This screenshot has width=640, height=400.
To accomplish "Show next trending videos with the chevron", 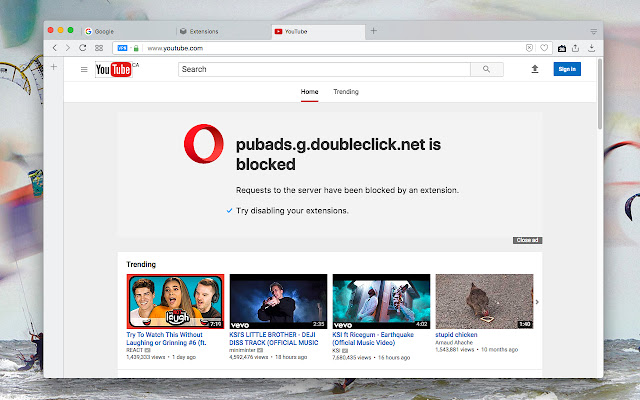I will click(x=537, y=302).
